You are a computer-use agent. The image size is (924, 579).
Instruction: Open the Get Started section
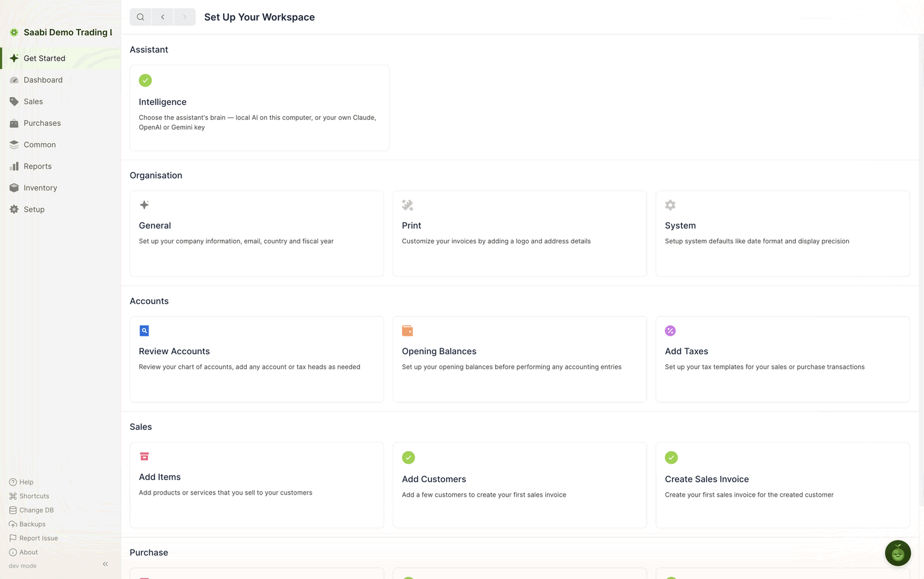60,58
